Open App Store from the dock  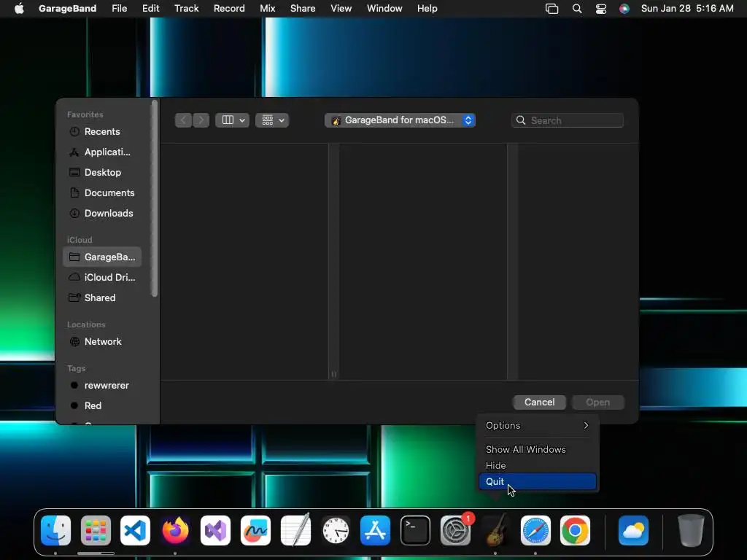pos(376,531)
